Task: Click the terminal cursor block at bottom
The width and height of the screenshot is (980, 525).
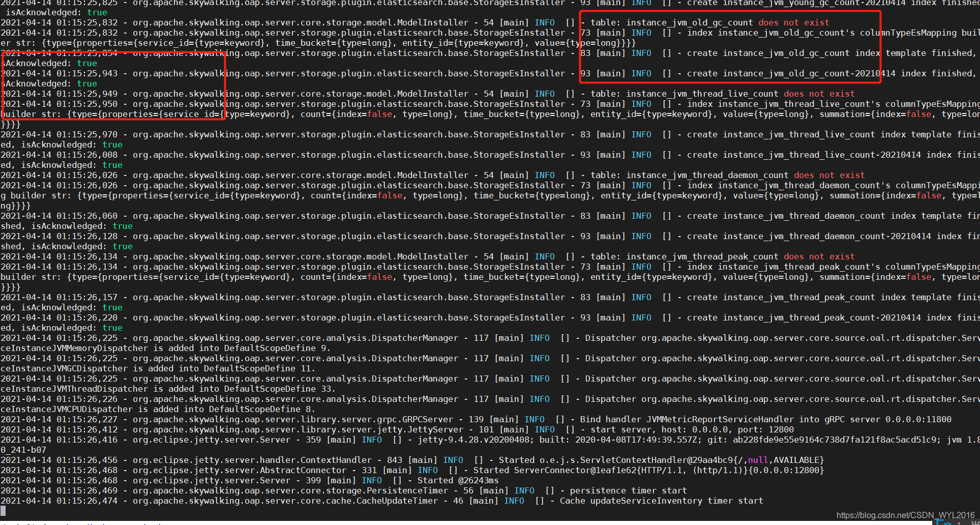Action: [3, 511]
